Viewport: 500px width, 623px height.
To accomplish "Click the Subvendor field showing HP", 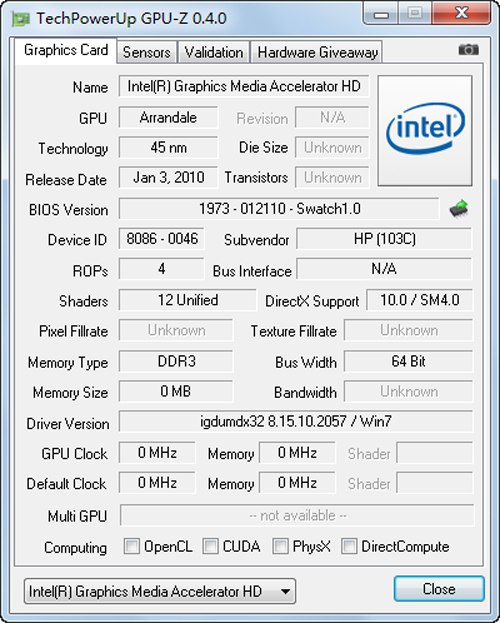I will pos(384,239).
